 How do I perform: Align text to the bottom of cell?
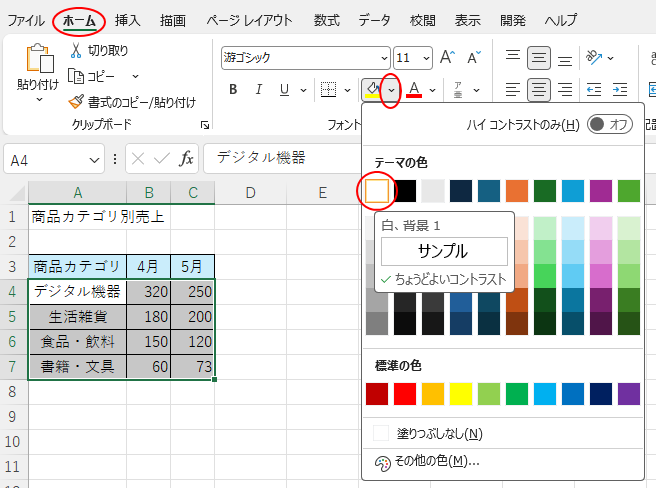565,59
